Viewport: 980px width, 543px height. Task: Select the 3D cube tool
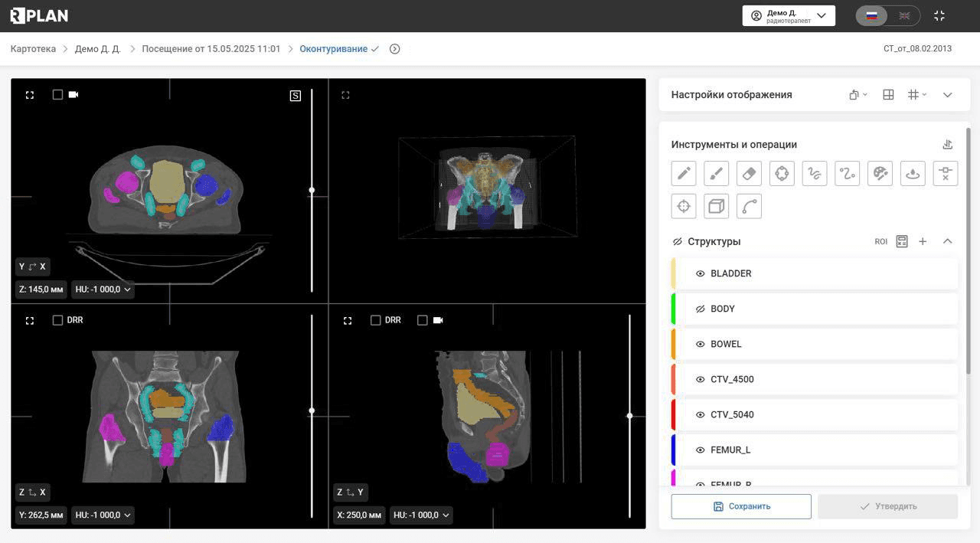pos(717,206)
